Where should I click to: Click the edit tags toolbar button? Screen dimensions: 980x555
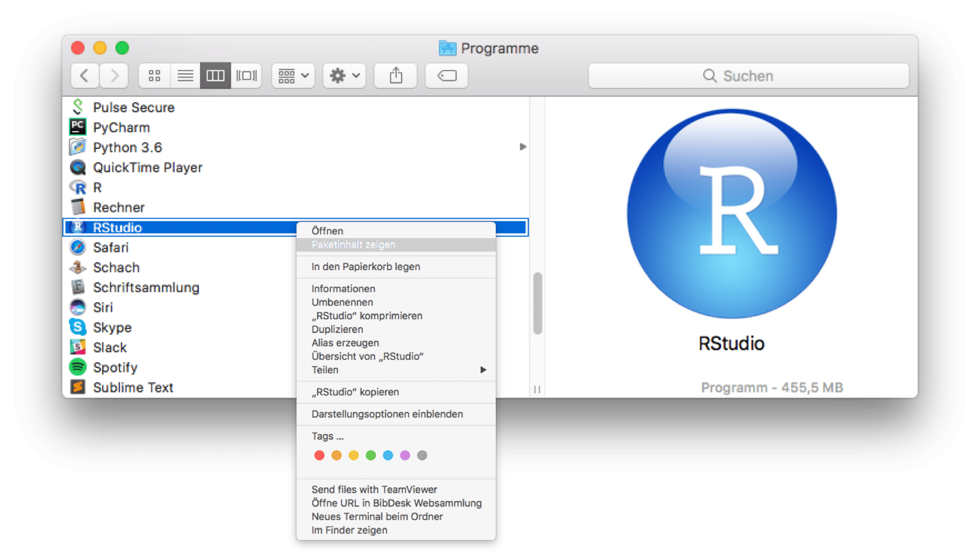click(447, 75)
